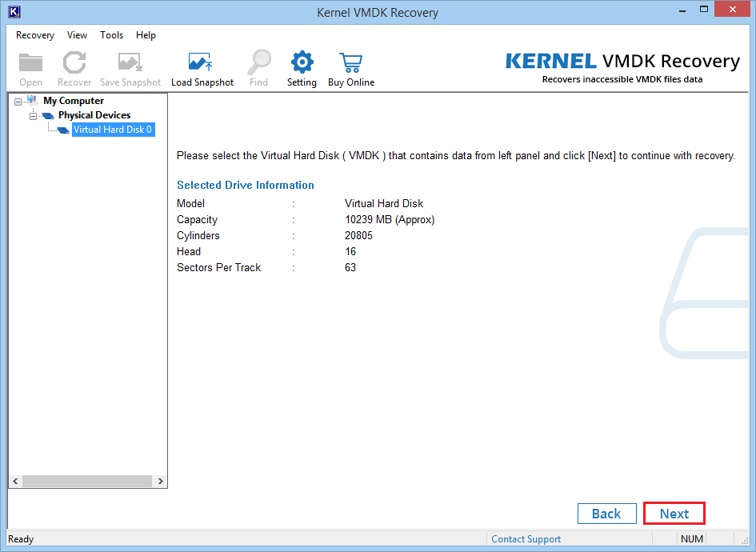Image resolution: width=756 pixels, height=552 pixels.
Task: Click the Model value Virtual Hard Disk
Action: (384, 204)
